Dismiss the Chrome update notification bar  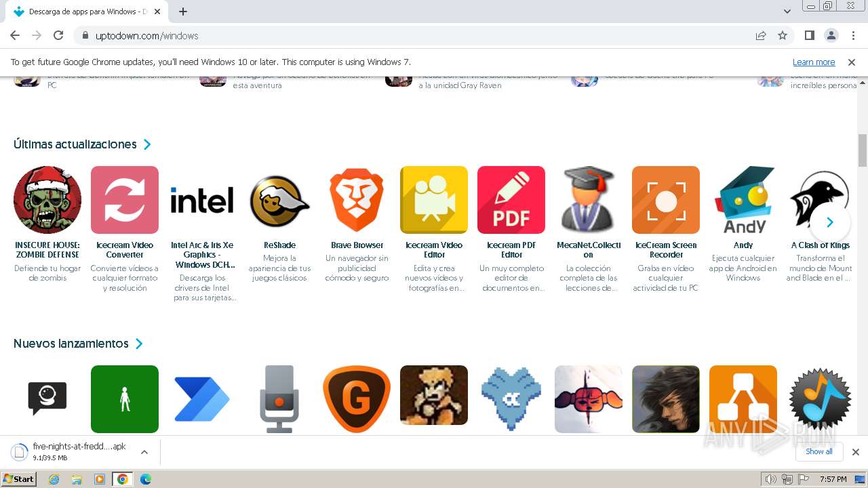[x=852, y=62]
